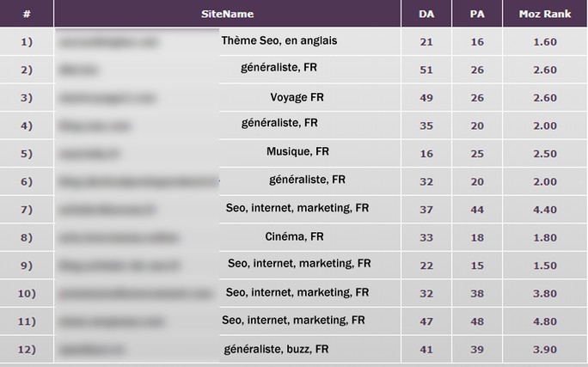
Task: Sort by the DA column header
Action: coord(426,14)
